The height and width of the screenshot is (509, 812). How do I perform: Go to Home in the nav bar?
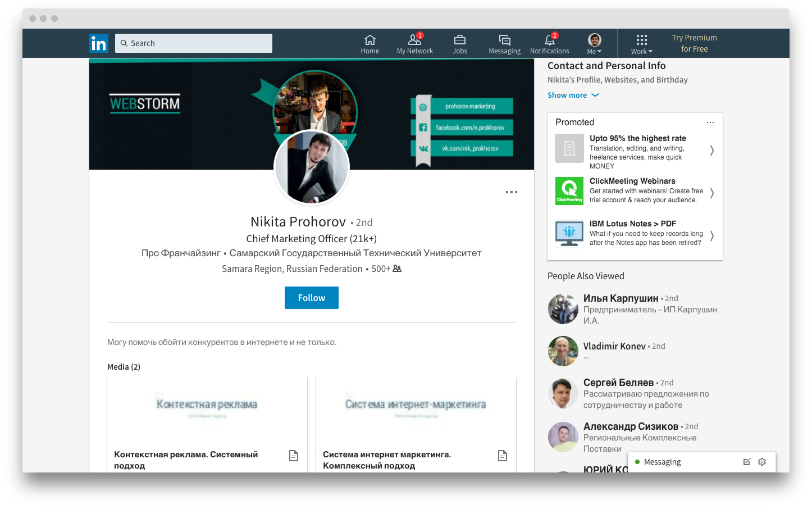point(370,44)
